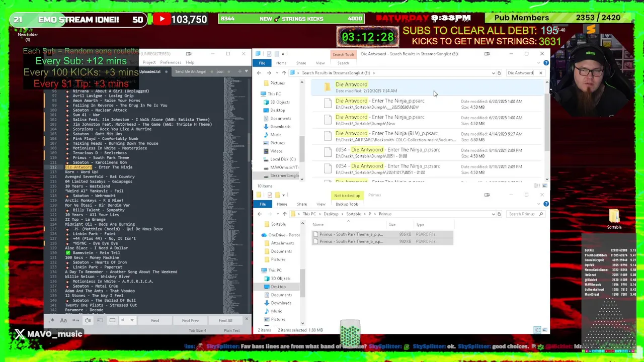Select Local Disk (C:) in search window sidebar
This screenshot has height=362, width=644.
(282, 159)
